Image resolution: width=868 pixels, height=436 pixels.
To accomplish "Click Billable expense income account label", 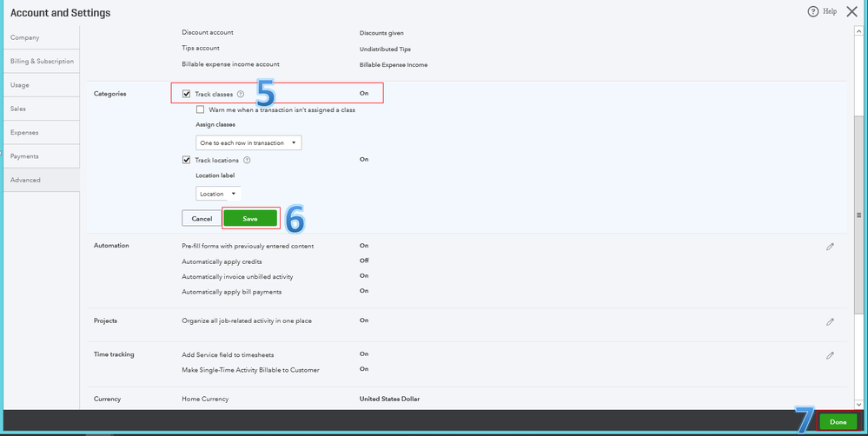I will click(230, 64).
